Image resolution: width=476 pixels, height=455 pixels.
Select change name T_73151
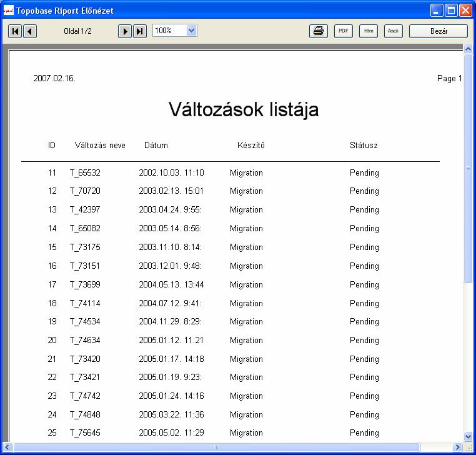coord(85,266)
